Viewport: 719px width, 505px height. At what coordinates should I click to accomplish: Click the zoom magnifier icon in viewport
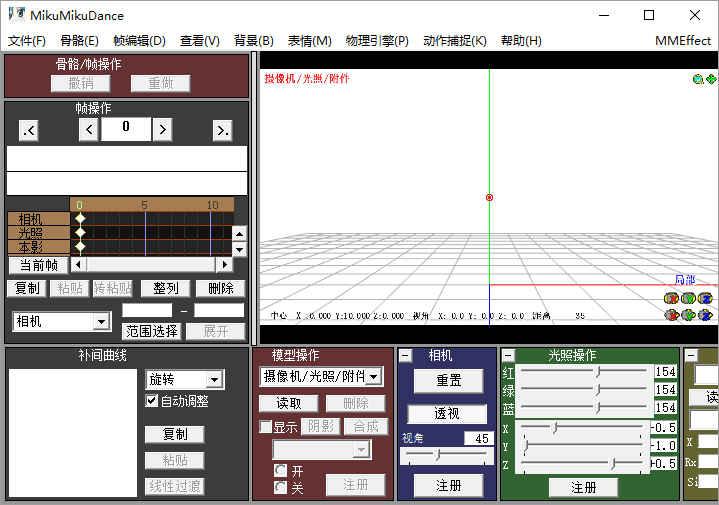coord(698,79)
